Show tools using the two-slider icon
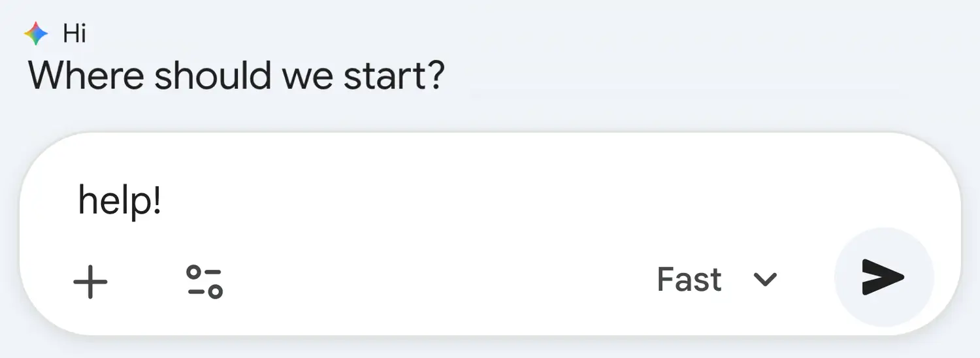Screen dimensions: 980x358 point(204,282)
